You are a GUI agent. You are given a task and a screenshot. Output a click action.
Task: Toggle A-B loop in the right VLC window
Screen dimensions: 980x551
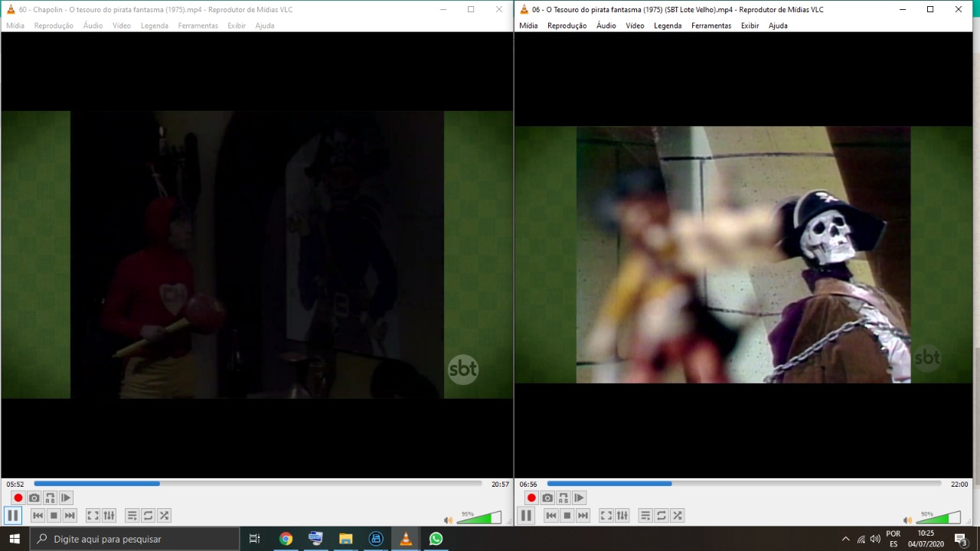563,498
